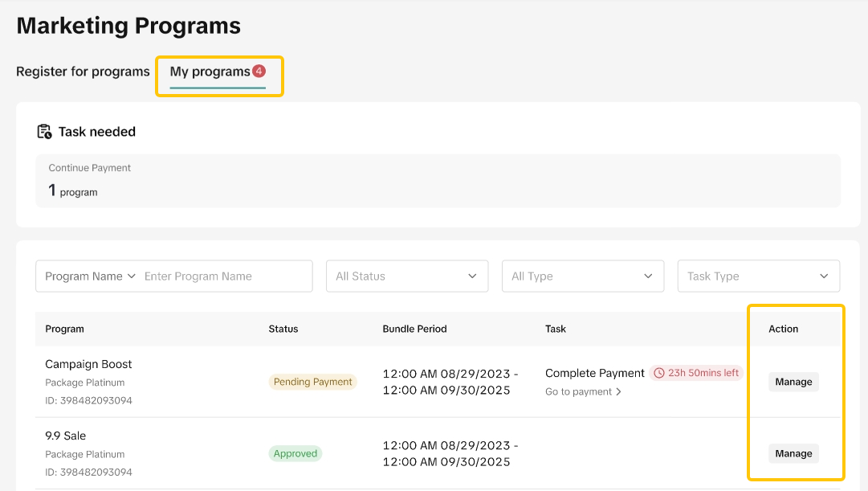The width and height of the screenshot is (868, 491).
Task: Open the Continue Payment task card
Action: coord(438,181)
